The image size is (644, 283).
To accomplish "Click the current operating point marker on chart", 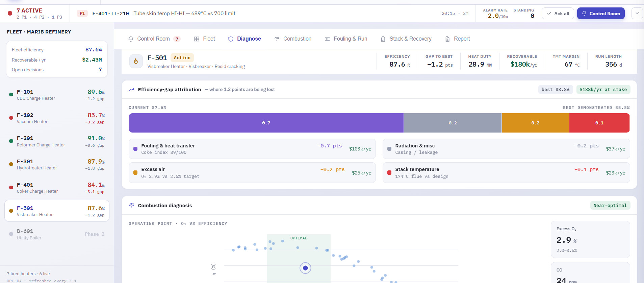I will pos(305,268).
